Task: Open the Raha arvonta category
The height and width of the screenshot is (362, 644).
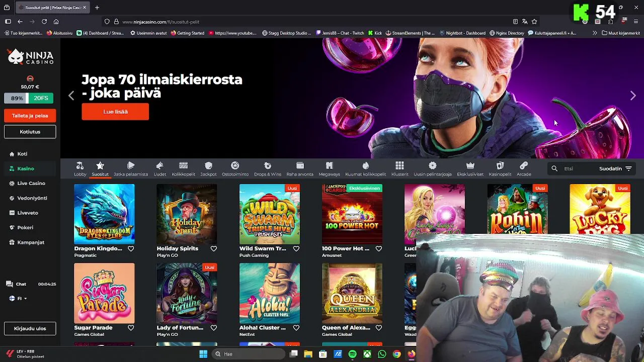Action: tap(300, 169)
